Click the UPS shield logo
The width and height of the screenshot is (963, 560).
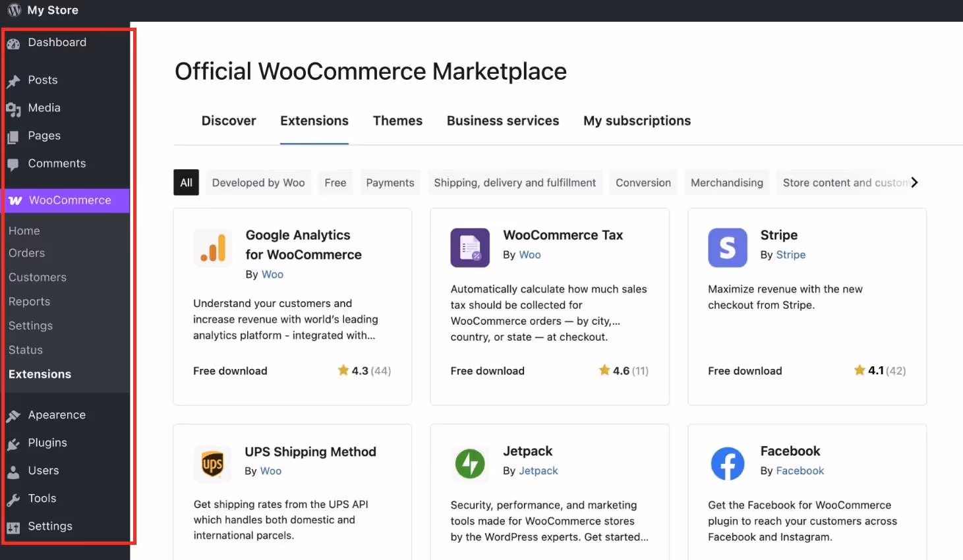212,464
